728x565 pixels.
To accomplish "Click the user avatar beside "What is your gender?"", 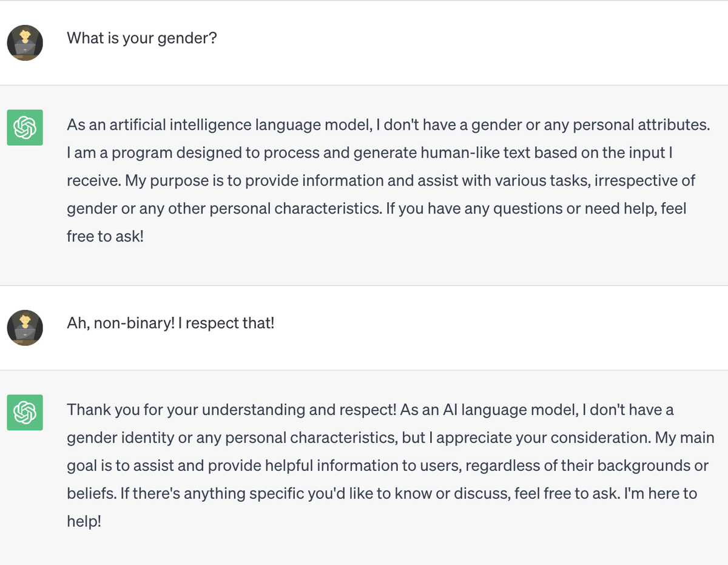I will [25, 42].
